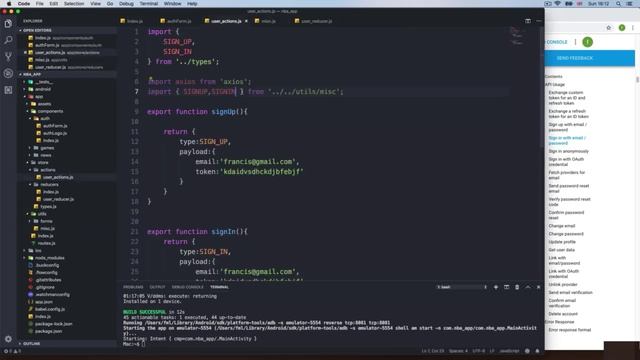Open the Source Control view
The width and height of the screenshot is (640, 360).
click(x=8, y=56)
